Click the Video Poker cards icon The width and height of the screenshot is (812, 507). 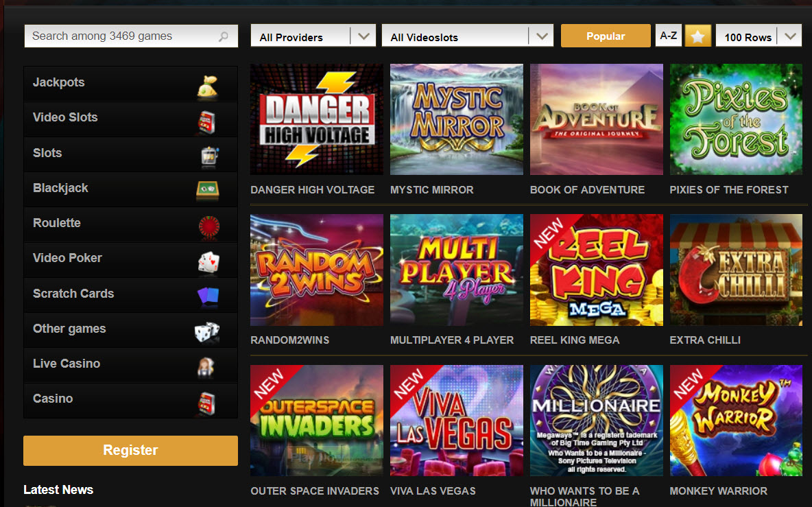(x=208, y=262)
